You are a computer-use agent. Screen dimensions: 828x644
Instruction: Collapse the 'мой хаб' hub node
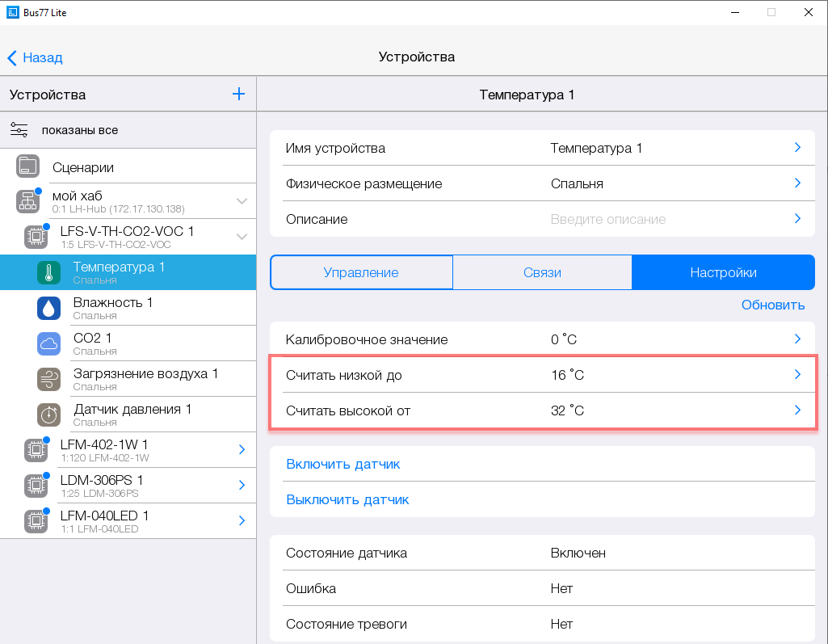(x=241, y=201)
